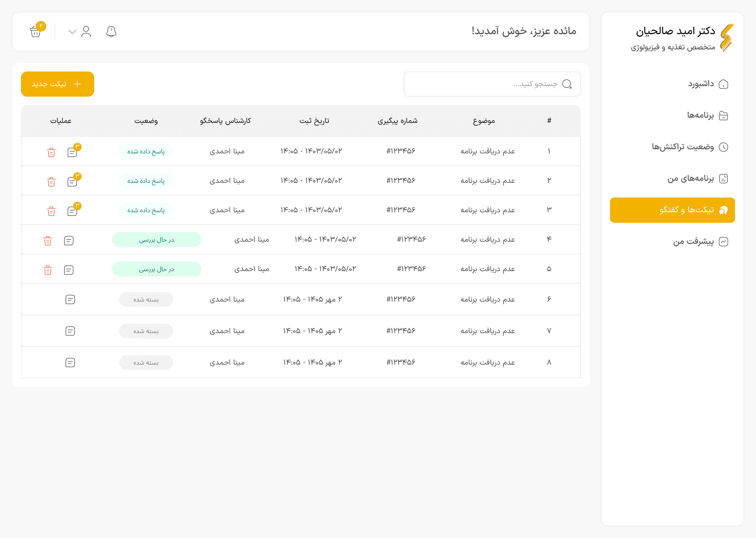View messages of ticket row ۷
This screenshot has height=538, width=756.
70,331
